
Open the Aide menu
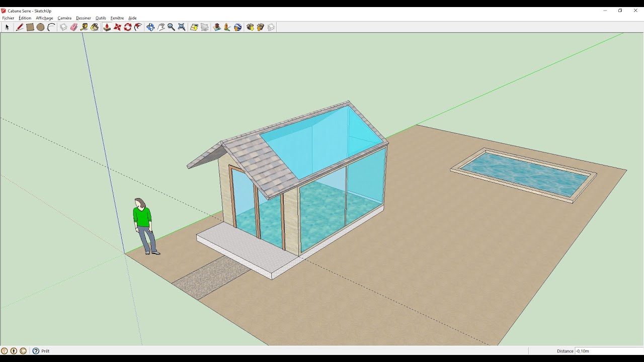tap(132, 18)
